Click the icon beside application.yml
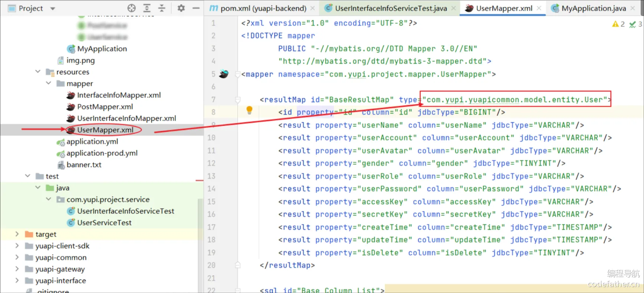644x293 pixels. [60, 142]
